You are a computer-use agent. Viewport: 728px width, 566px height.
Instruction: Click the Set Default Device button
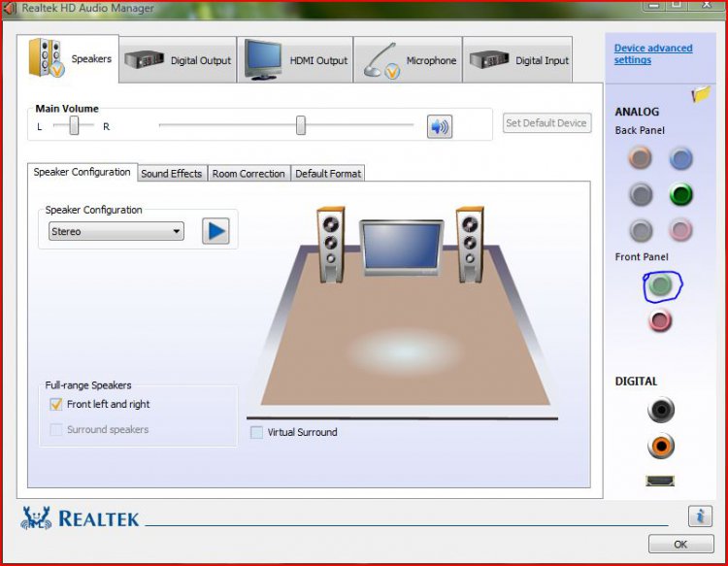click(x=546, y=123)
